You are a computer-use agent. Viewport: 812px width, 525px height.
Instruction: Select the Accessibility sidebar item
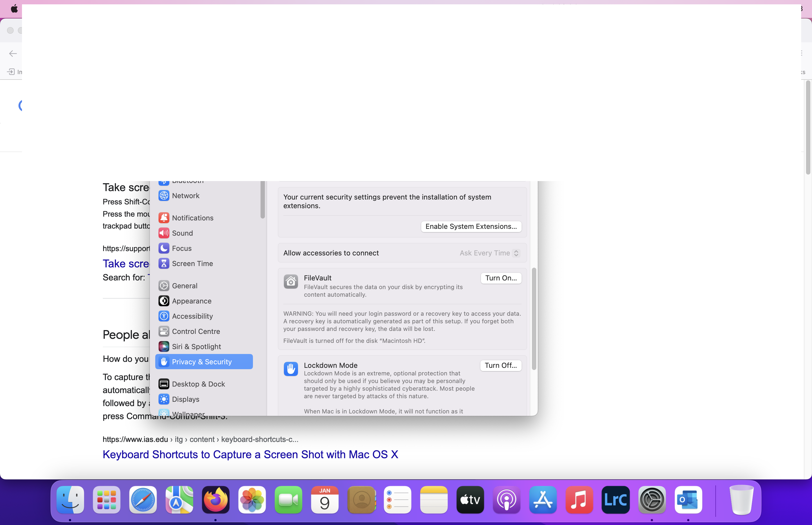pos(192,316)
